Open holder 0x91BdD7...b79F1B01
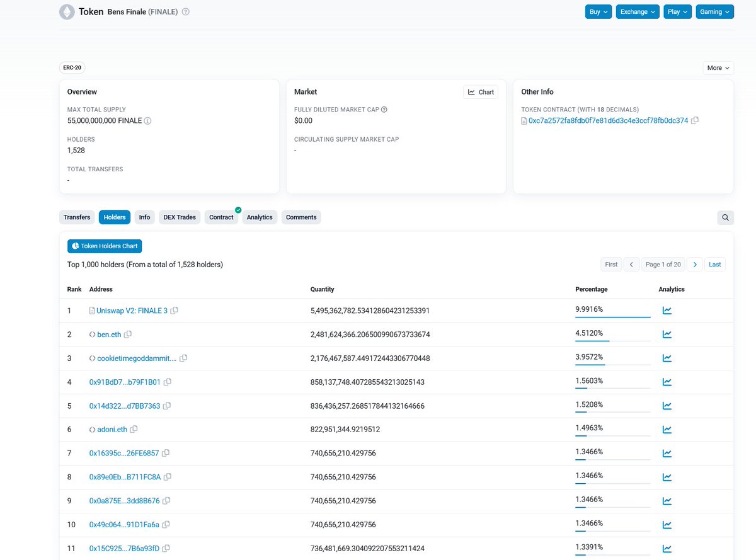Viewport: 756px width, 560px height. 125,382
